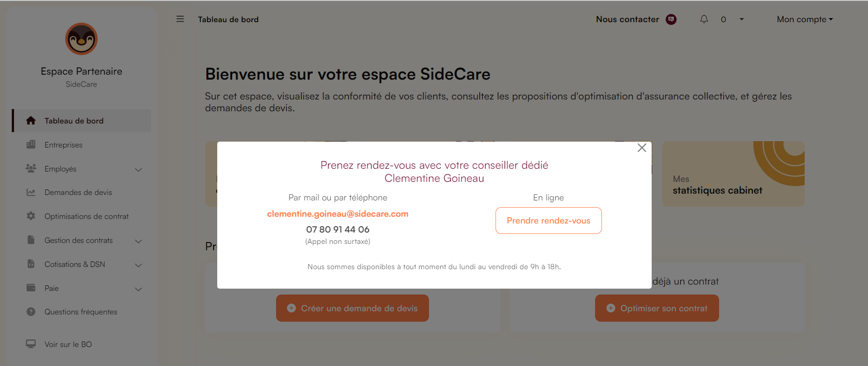Open the notifications count dropdown arrow
This screenshot has height=366, width=868.
click(x=741, y=19)
